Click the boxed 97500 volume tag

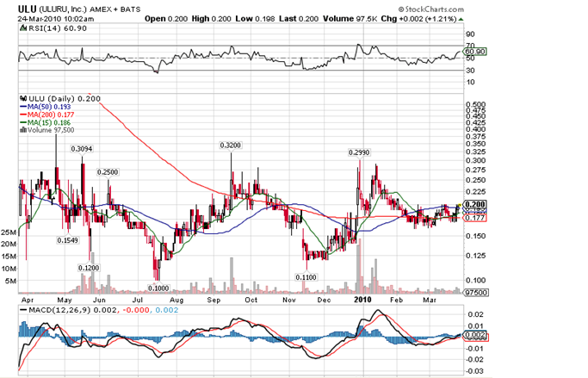pyautogui.click(x=476, y=293)
